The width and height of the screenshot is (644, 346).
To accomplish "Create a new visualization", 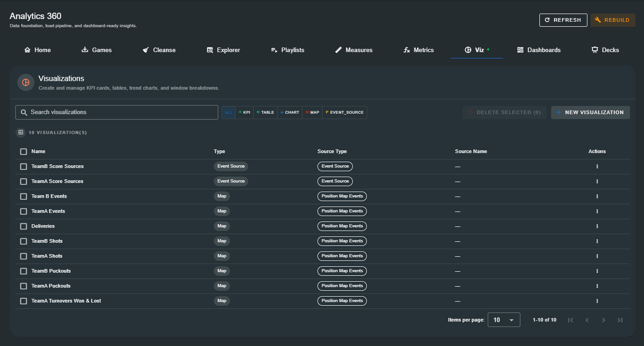I will click(x=590, y=112).
